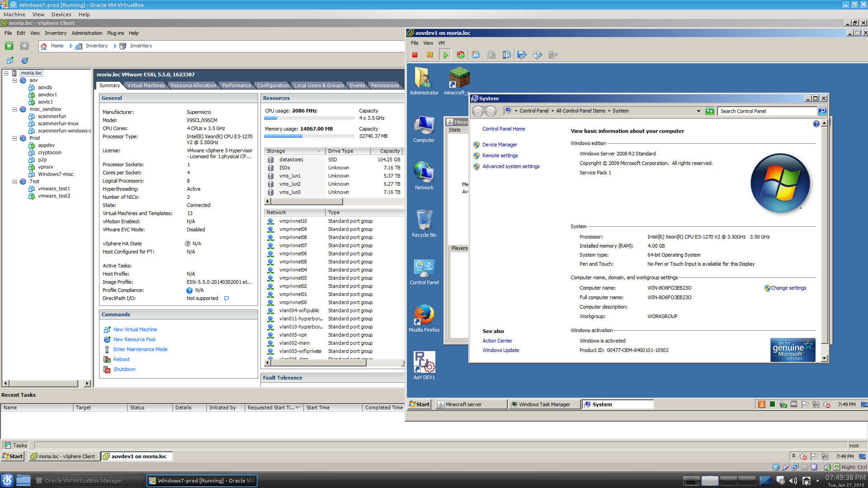The height and width of the screenshot is (488, 868).
Task: Open the Performance tab
Action: [x=236, y=85]
